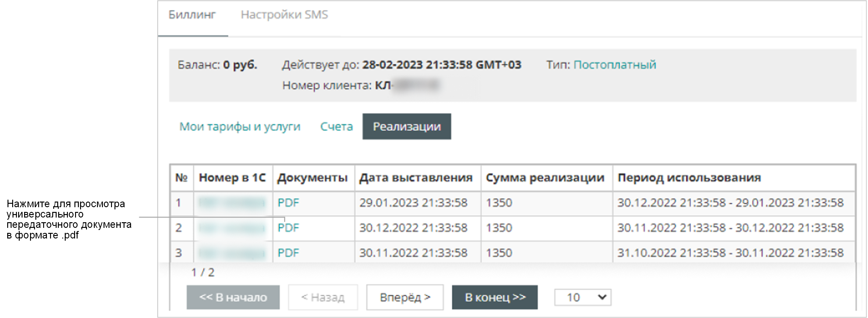Click the < Назад pagination button
868x318 pixels.
point(323,297)
